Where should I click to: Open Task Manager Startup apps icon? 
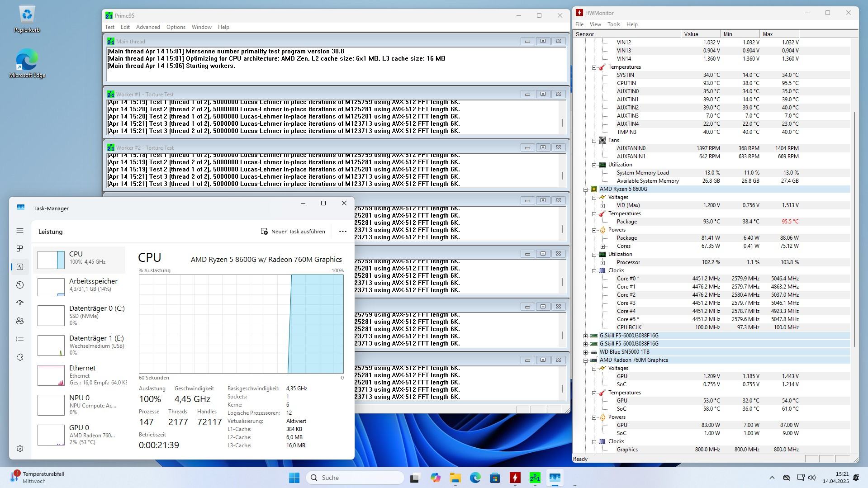click(x=20, y=303)
